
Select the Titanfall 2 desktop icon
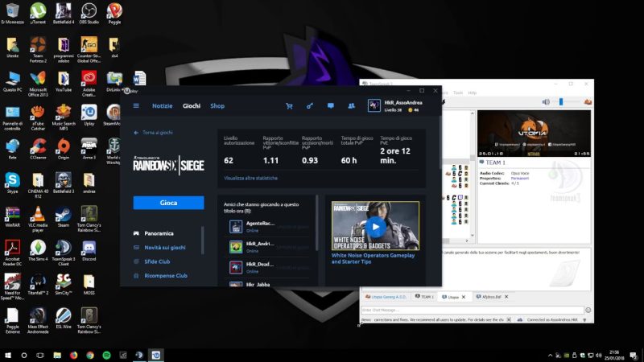38,284
